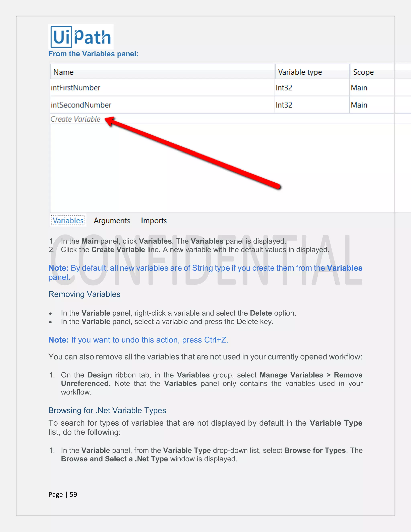This screenshot has width=411, height=532.
Task: Click the 'Browsing for .Net Variable Types' heading
Action: [x=107, y=411]
